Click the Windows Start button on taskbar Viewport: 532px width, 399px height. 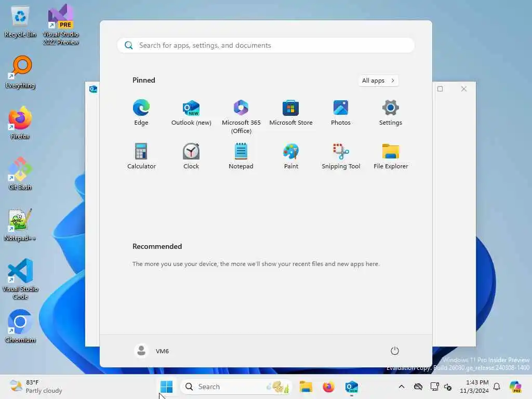[166, 387]
